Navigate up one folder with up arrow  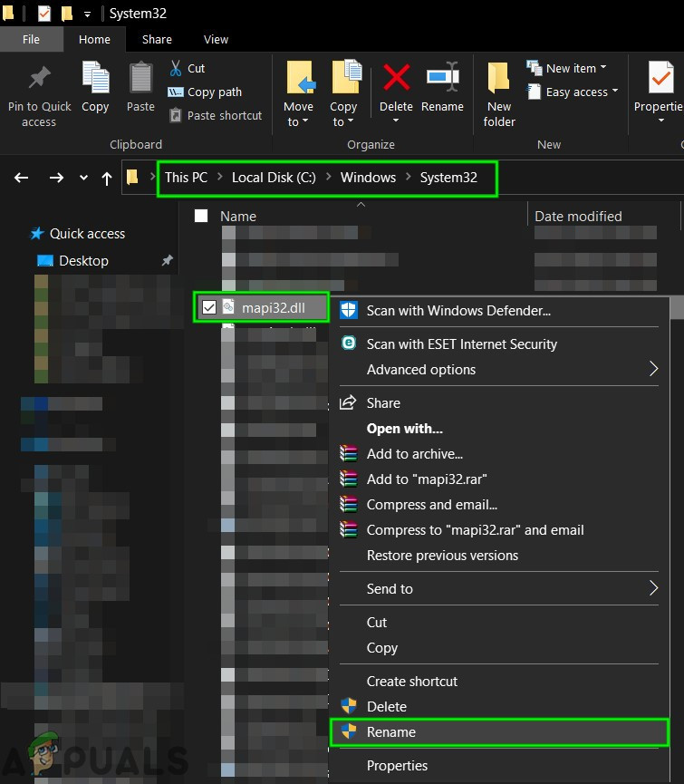107,178
